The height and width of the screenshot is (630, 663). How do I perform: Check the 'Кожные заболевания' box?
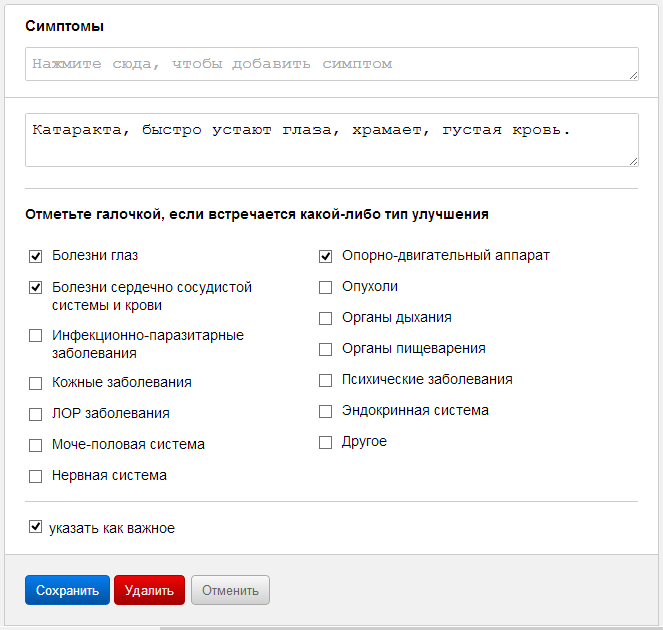click(36, 383)
